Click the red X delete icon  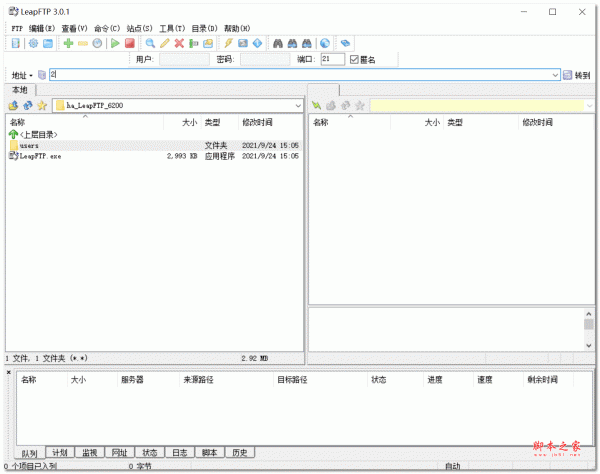click(x=179, y=43)
